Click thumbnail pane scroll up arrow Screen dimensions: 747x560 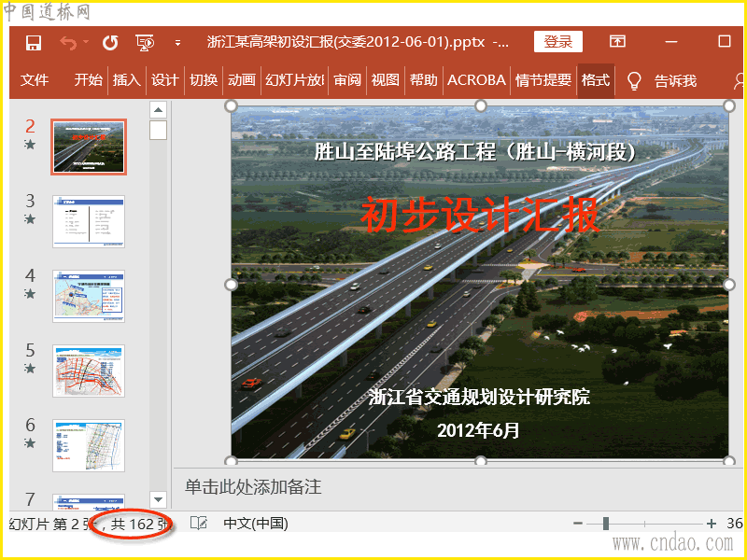[158, 110]
